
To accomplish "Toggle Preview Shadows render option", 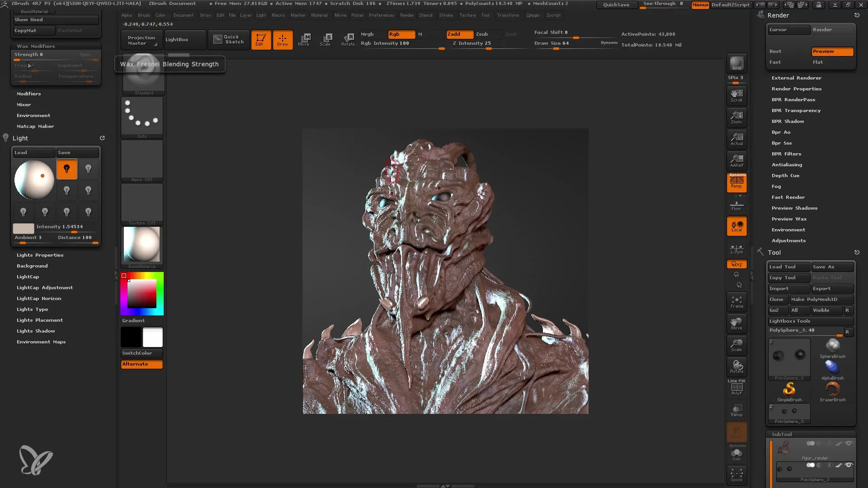I will (795, 208).
